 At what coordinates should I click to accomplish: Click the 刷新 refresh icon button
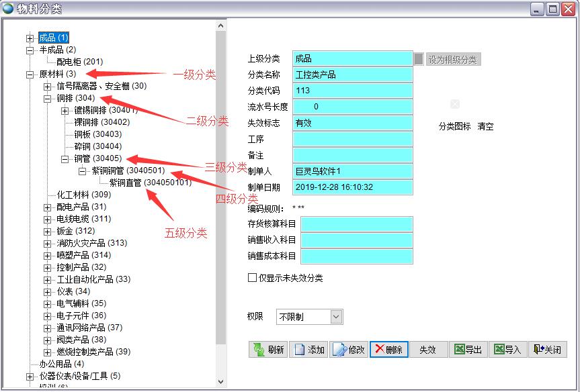[x=267, y=350]
